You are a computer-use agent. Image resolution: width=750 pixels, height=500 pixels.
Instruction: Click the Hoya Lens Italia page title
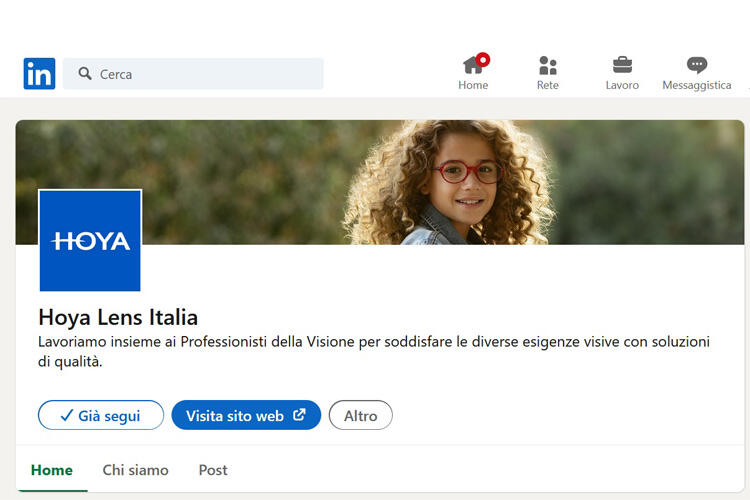118,317
